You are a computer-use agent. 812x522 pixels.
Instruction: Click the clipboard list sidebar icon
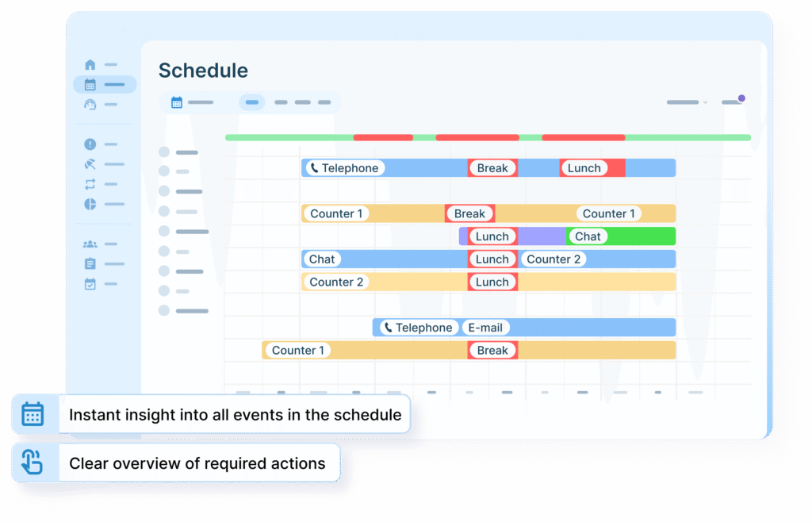(90, 263)
